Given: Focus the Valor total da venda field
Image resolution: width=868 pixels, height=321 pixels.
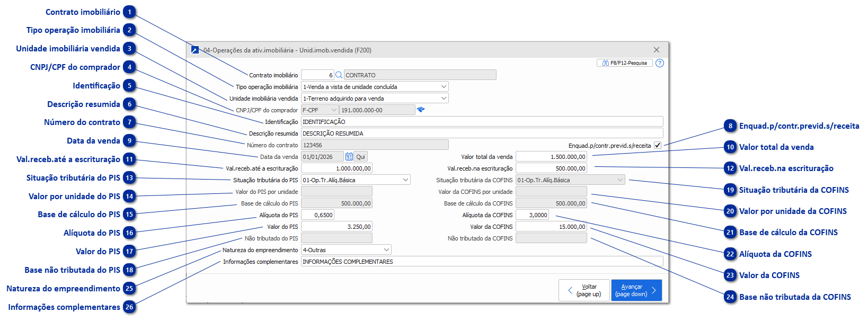Looking at the screenshot, I should (551, 157).
